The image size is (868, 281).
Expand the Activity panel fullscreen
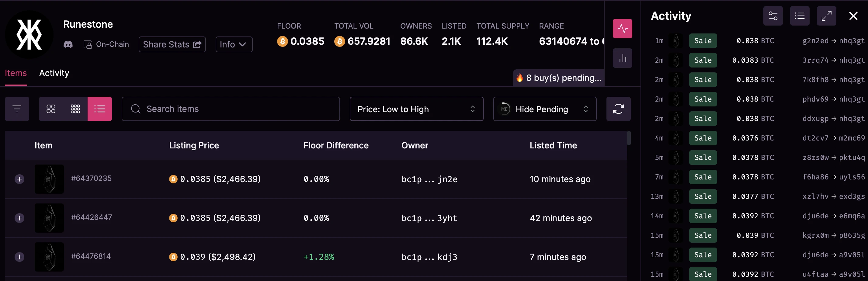pos(826,16)
